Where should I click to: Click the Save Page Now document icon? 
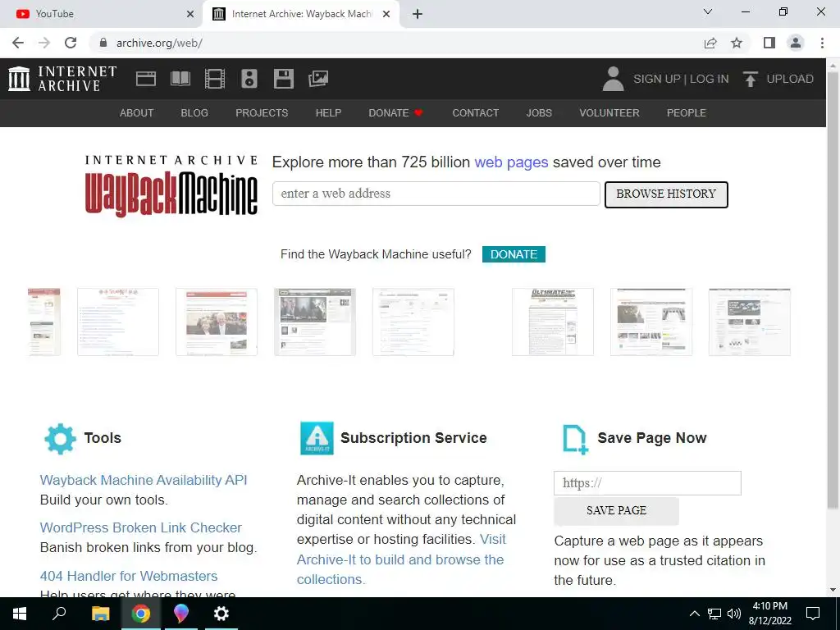(x=575, y=440)
